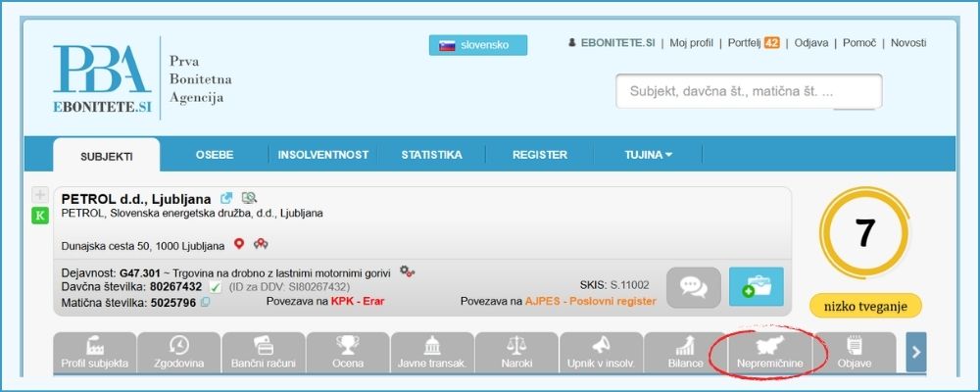Viewport: 980px width, 392px height.
Task: Click the user icon beside EBONITETE.SI
Action: click(572, 43)
